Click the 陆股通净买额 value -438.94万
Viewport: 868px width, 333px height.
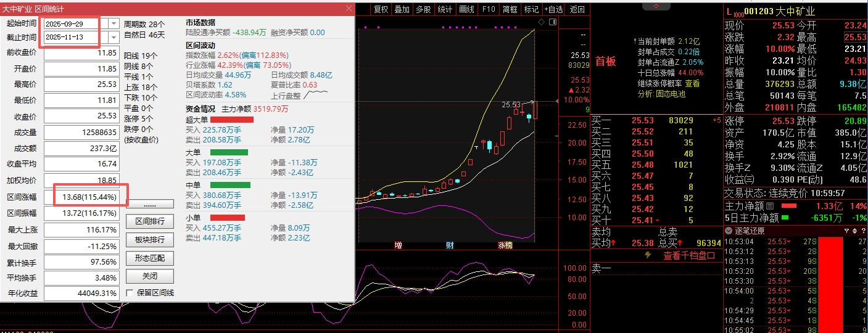[249, 32]
